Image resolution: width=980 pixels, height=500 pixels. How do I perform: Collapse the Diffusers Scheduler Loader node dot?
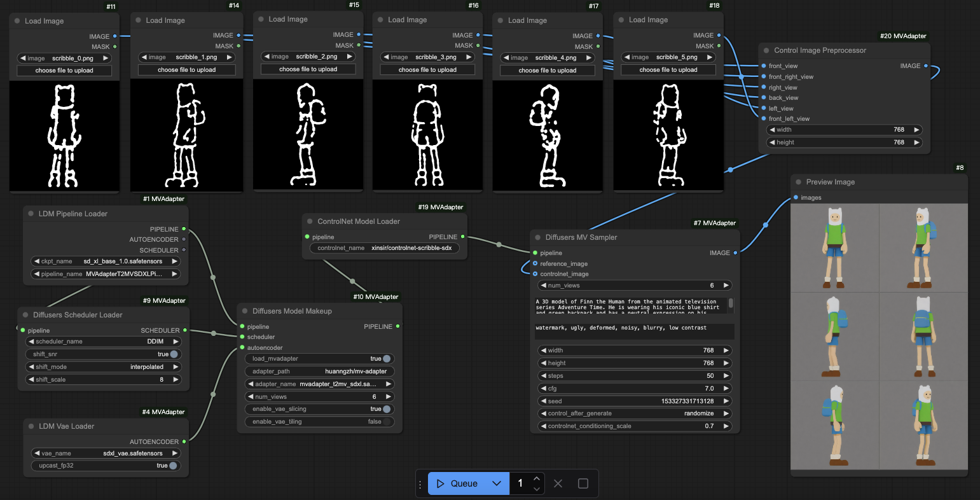click(25, 315)
